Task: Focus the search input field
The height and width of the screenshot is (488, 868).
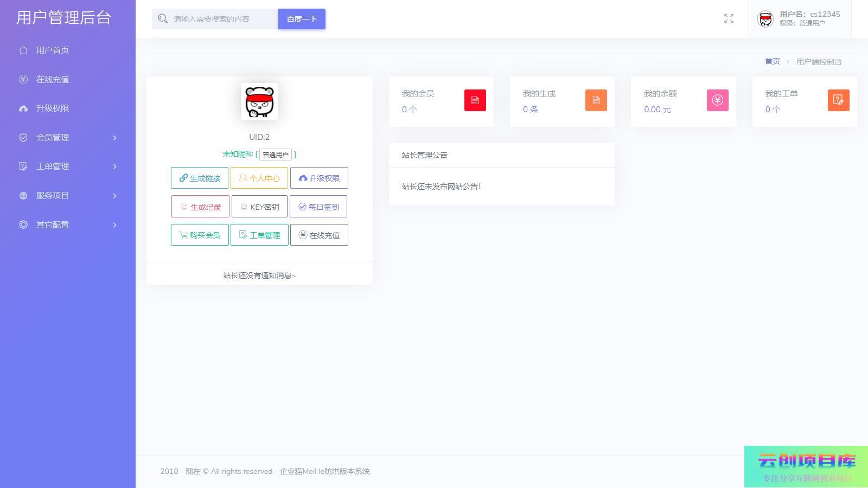Action: pos(222,19)
